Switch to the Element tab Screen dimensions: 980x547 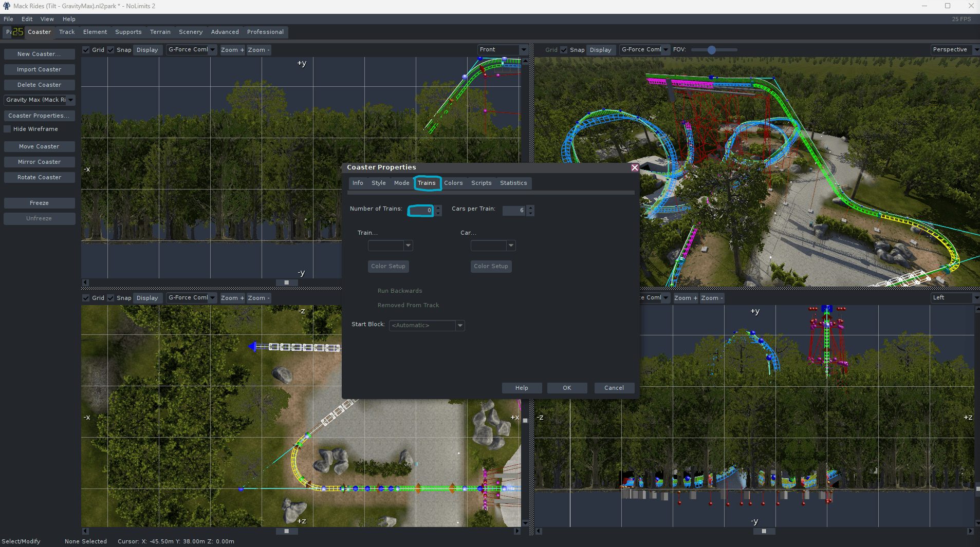95,32
